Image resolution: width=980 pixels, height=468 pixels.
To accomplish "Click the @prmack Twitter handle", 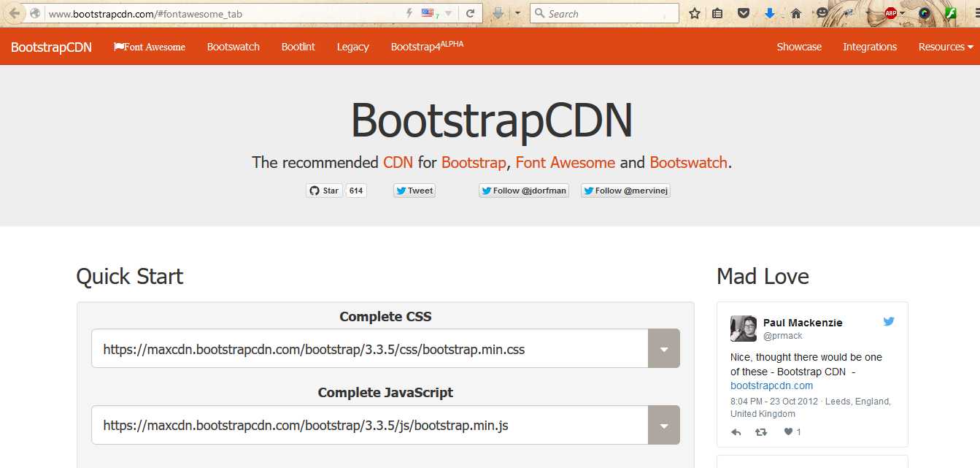I will [x=782, y=335].
